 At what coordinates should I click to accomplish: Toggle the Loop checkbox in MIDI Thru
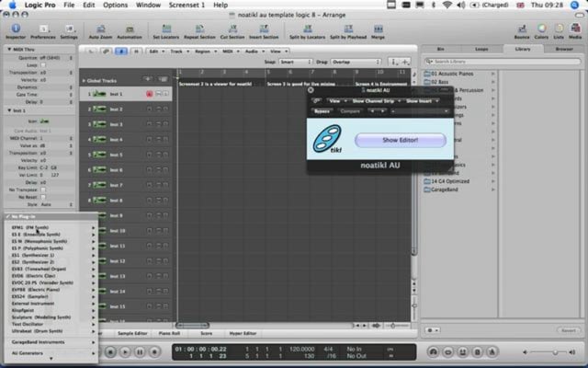pyautogui.click(x=43, y=65)
